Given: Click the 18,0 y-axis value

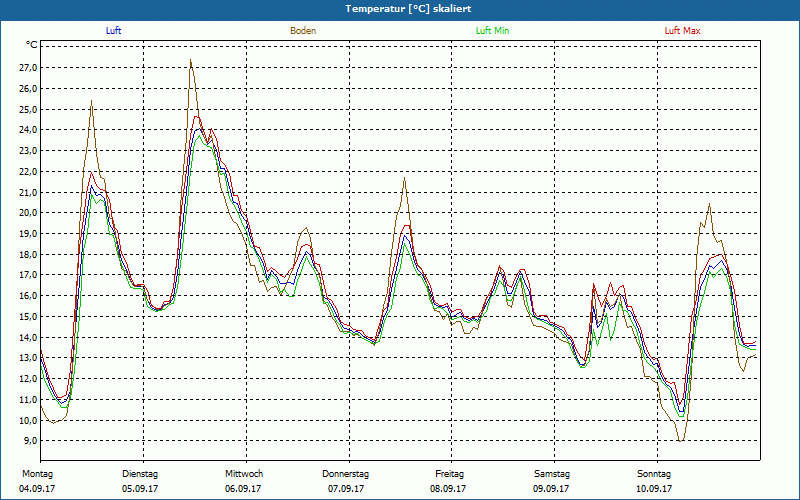Looking at the screenshot, I should pos(28,255).
